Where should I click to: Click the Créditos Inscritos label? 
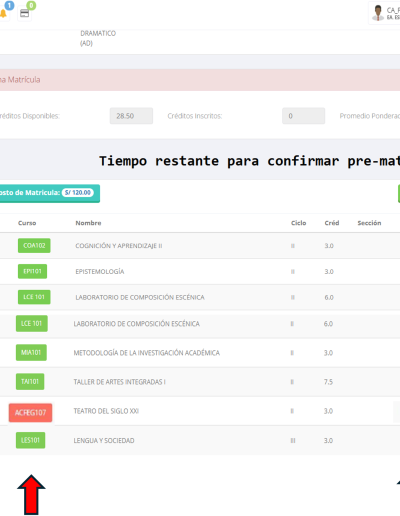point(195,116)
